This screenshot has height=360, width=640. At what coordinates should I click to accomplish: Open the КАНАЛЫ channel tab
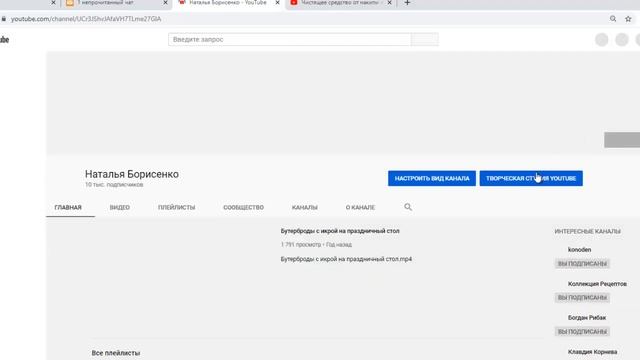[x=304, y=207]
